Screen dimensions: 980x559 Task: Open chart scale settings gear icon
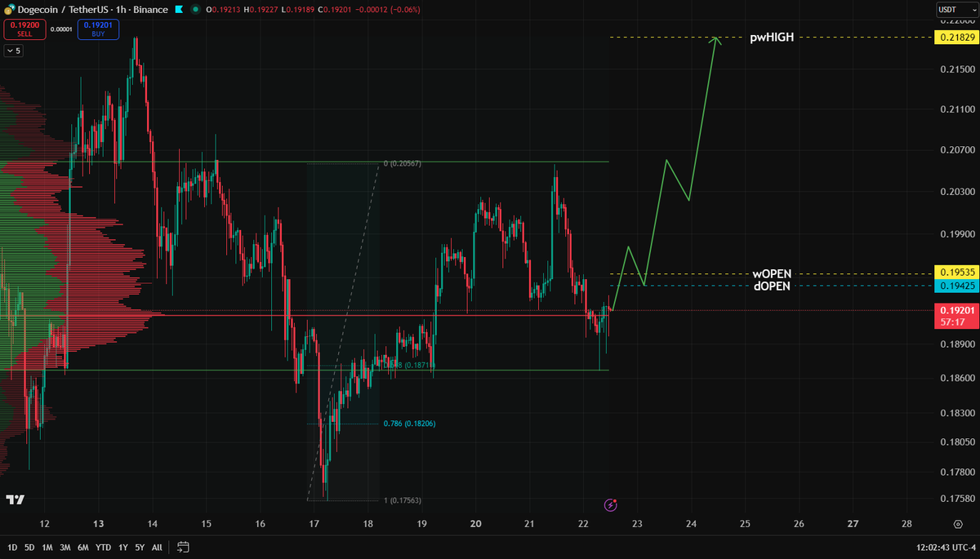tap(957, 524)
